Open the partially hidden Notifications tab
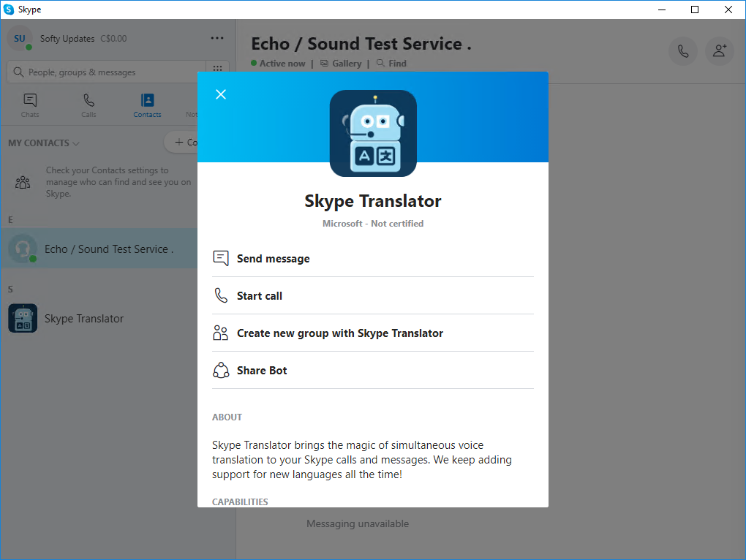 [192, 114]
